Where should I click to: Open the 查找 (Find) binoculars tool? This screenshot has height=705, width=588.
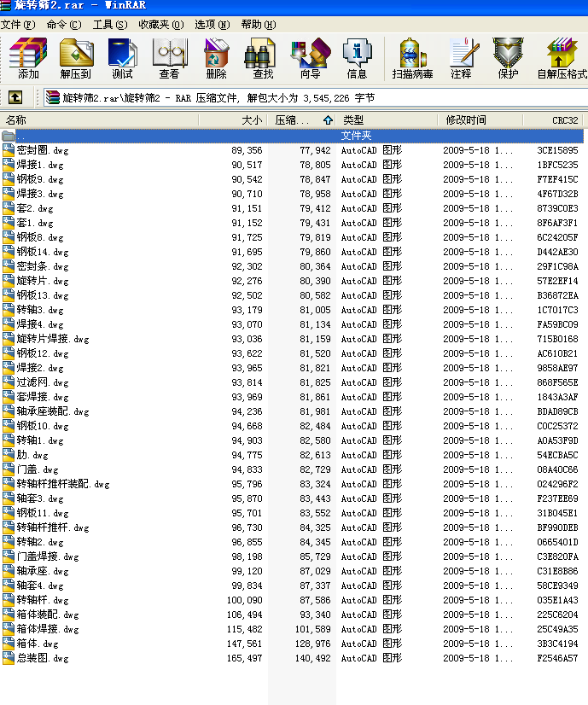coord(263,58)
